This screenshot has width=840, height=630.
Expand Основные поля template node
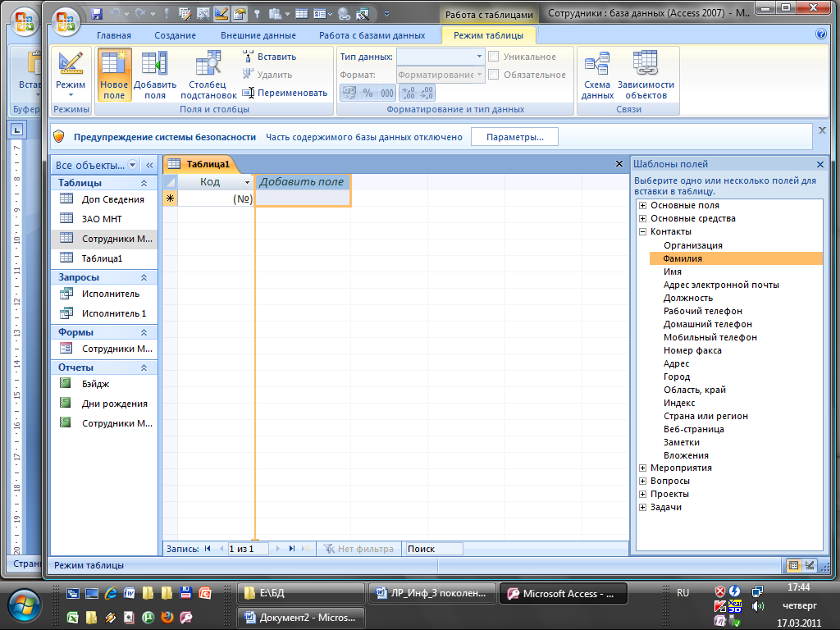642,205
